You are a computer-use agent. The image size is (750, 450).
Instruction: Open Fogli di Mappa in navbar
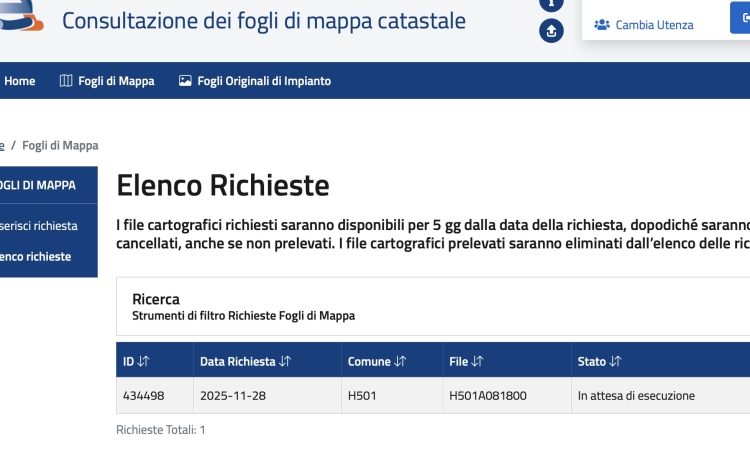[x=116, y=81]
